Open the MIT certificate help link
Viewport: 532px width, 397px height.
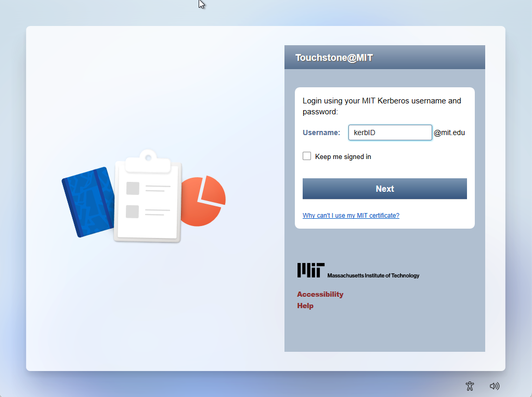tap(351, 215)
